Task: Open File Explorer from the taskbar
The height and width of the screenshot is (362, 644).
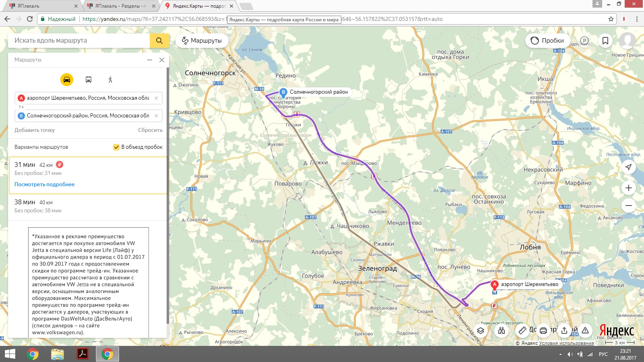Action: [x=58, y=354]
